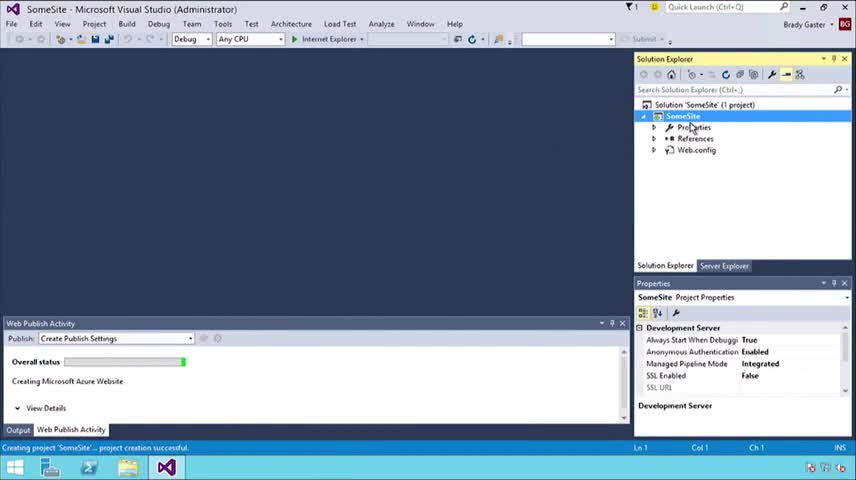
Task: Click in the Quick Launch search box
Action: [x=722, y=7]
